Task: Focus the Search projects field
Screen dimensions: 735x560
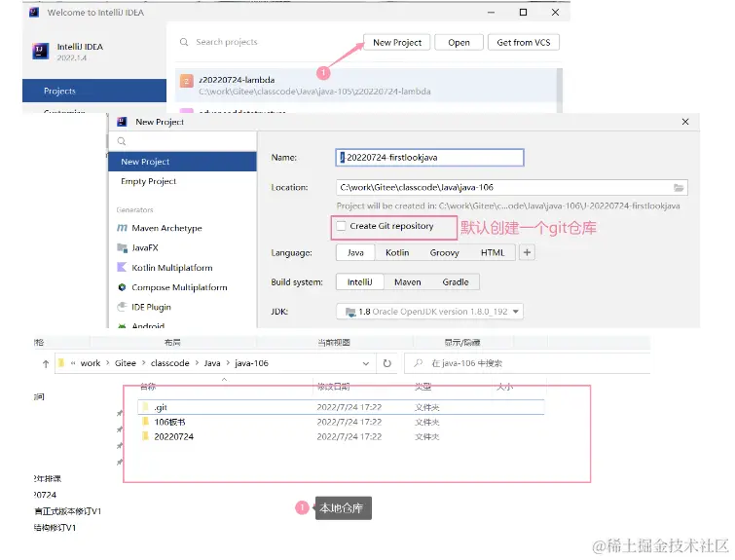Action: pyautogui.click(x=227, y=42)
